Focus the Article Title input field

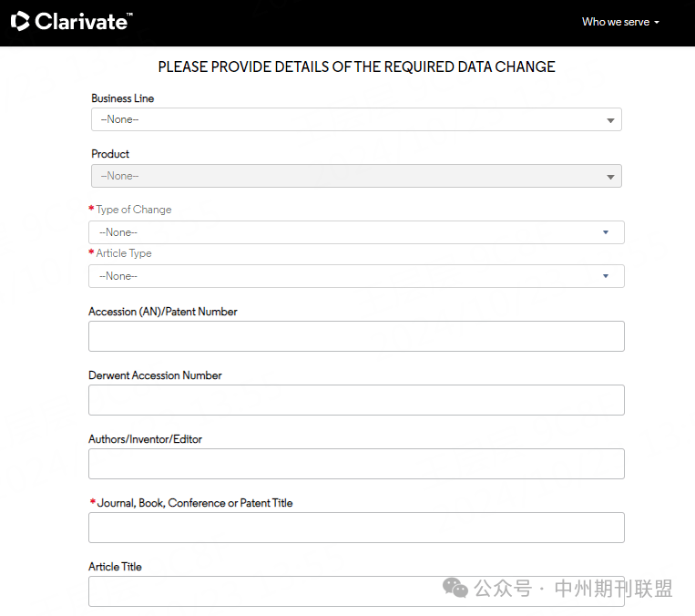tap(356, 591)
